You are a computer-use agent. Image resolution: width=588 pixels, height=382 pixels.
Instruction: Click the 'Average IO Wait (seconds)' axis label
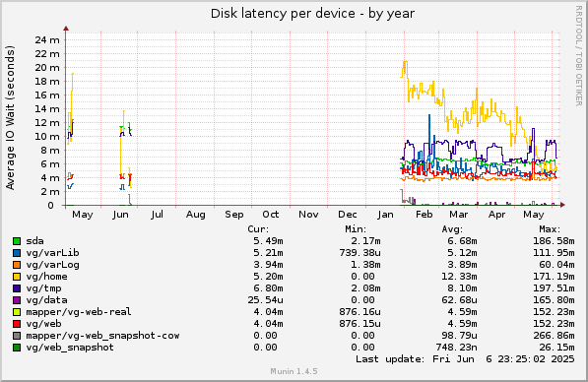10,118
